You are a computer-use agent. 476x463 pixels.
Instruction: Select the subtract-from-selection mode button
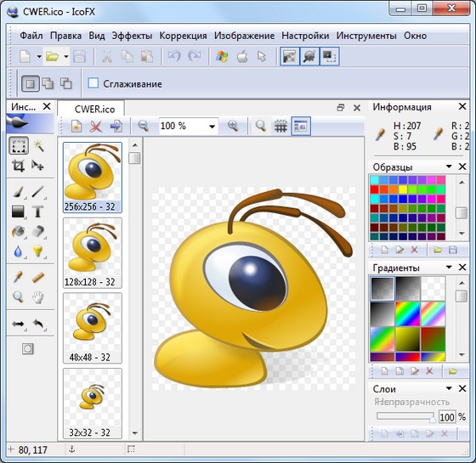(66, 83)
